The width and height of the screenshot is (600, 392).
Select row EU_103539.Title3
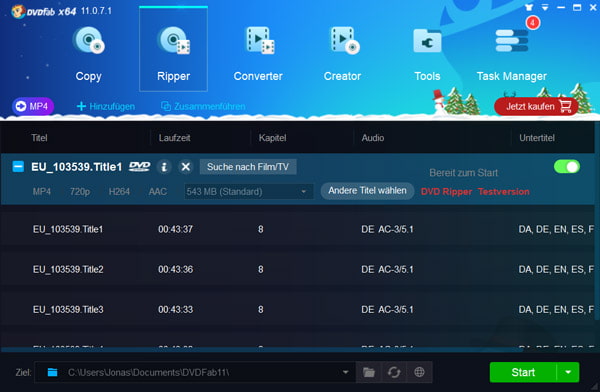click(297, 309)
